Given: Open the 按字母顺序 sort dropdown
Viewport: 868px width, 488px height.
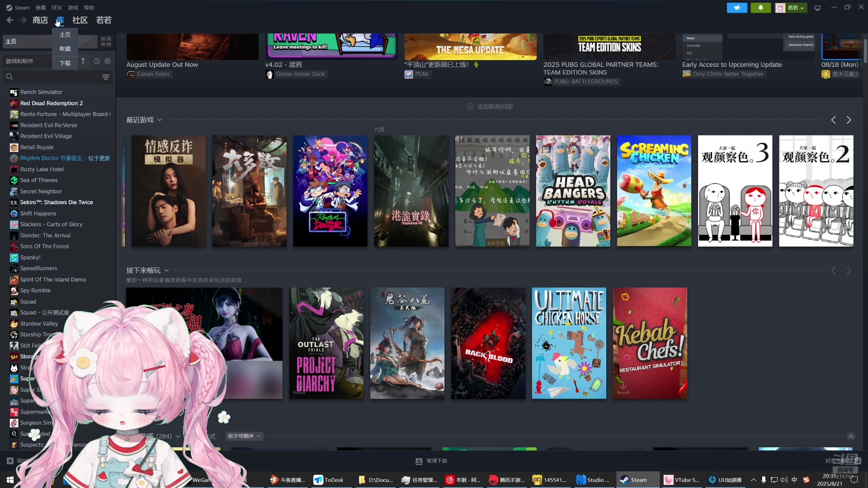Looking at the screenshot, I should click(x=244, y=436).
